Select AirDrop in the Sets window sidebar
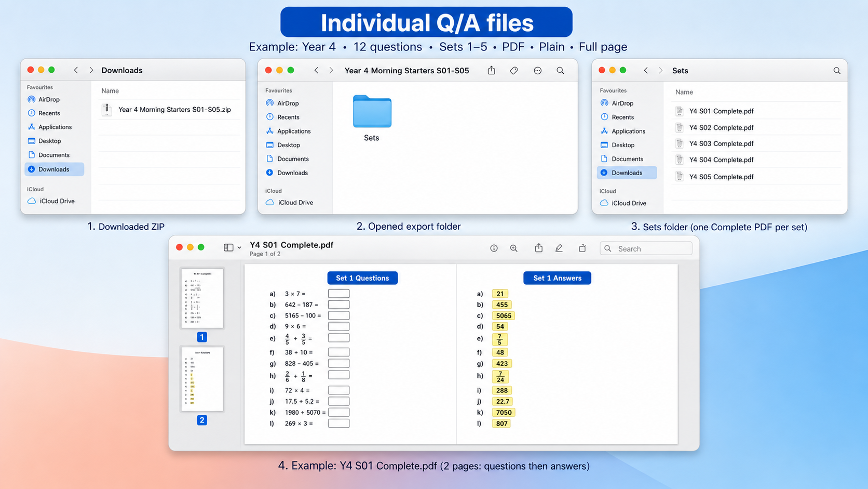 617,103
